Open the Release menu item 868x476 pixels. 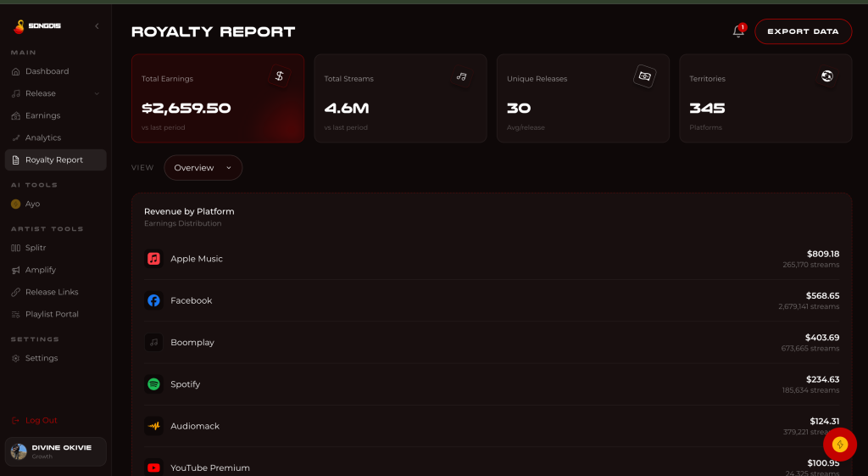click(55, 93)
